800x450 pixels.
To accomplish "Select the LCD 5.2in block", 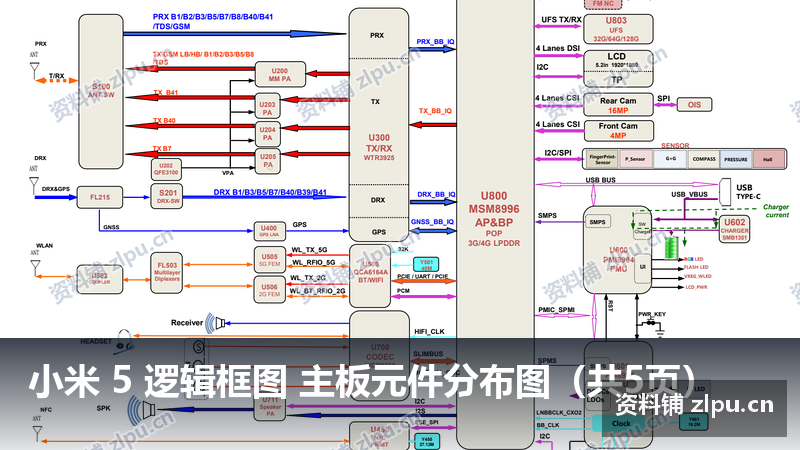I will 618,60.
